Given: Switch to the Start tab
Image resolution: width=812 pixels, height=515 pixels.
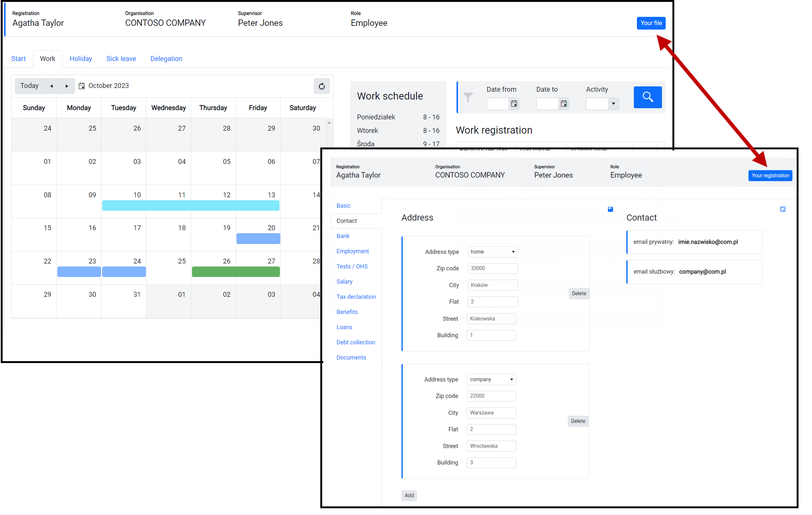Looking at the screenshot, I should click(x=18, y=59).
